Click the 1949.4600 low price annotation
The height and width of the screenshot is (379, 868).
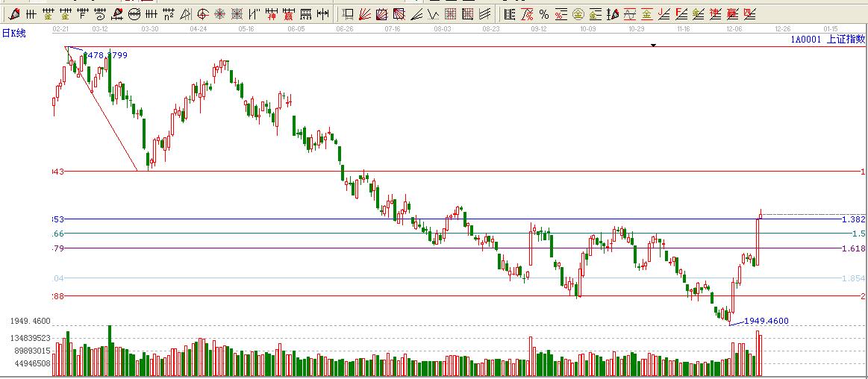[766, 321]
